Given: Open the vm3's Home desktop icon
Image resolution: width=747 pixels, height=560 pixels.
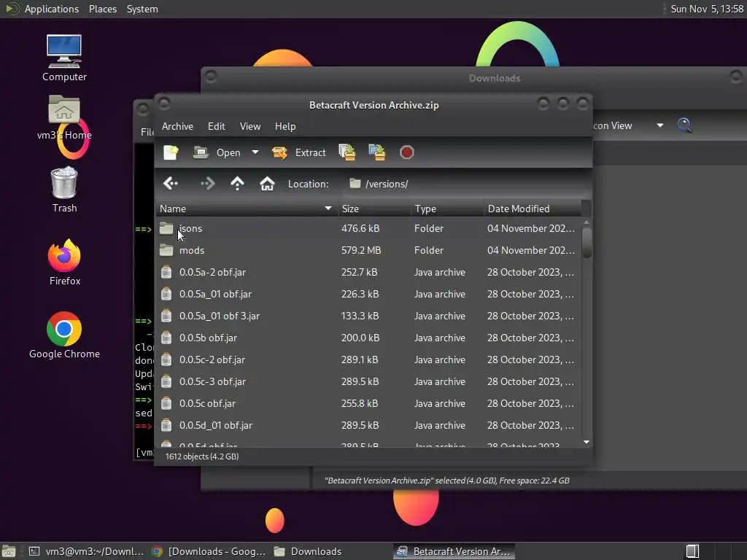Looking at the screenshot, I should (x=64, y=117).
